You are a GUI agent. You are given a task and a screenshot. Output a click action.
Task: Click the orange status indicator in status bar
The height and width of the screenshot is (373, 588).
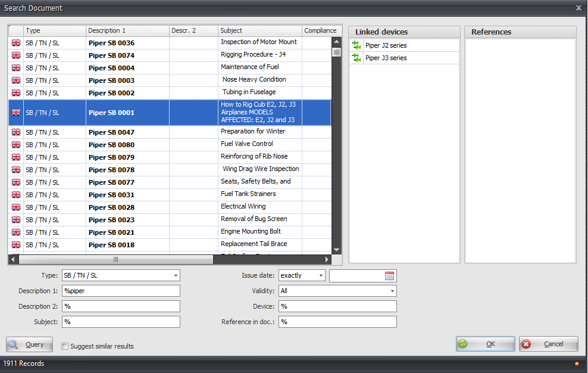576,363
